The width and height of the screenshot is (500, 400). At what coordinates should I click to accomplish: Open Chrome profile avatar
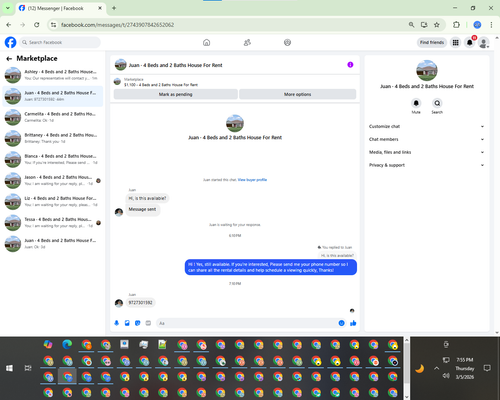(x=477, y=25)
